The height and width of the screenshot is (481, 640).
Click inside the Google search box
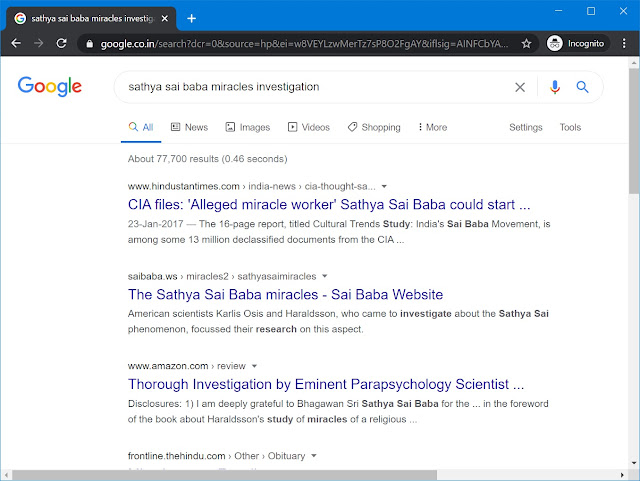pyautogui.click(x=318, y=87)
